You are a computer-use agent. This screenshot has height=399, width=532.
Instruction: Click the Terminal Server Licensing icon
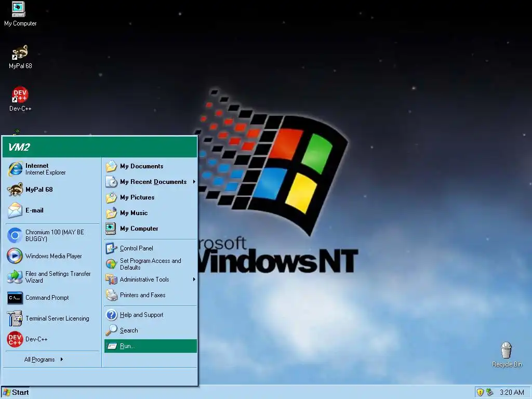[15, 318]
